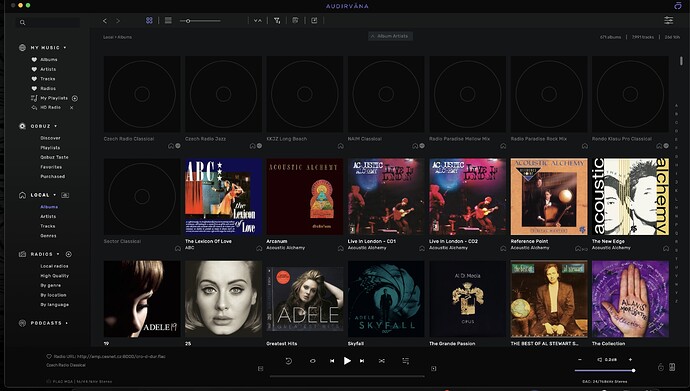This screenshot has width=690, height=391.
Task: Toggle favorite on Czech Radio Classical tile
Action: (178, 146)
